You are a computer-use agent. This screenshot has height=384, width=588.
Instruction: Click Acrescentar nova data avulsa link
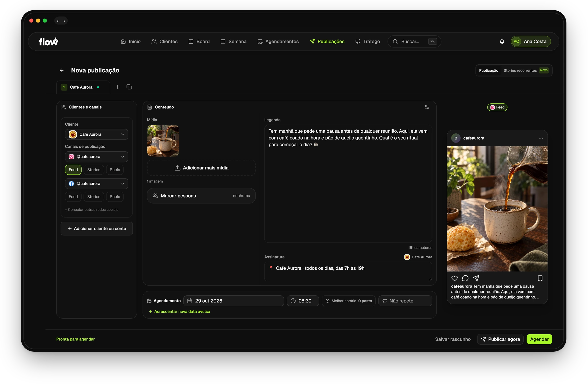(x=179, y=312)
